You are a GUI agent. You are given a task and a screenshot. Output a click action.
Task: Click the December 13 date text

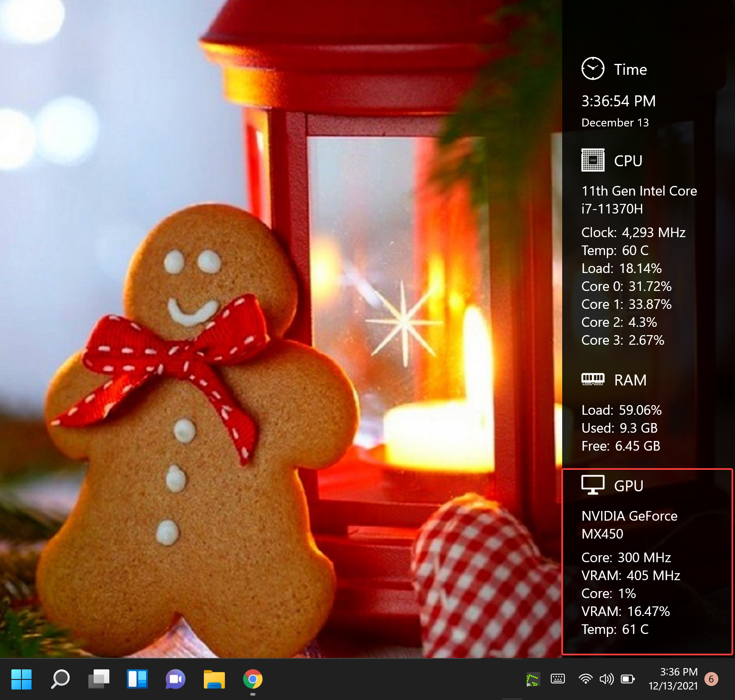(615, 123)
